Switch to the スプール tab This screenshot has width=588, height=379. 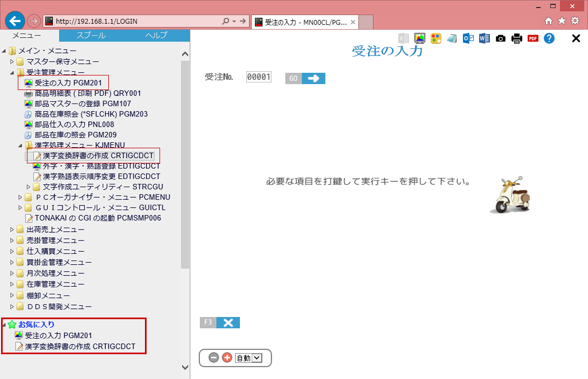click(x=91, y=36)
